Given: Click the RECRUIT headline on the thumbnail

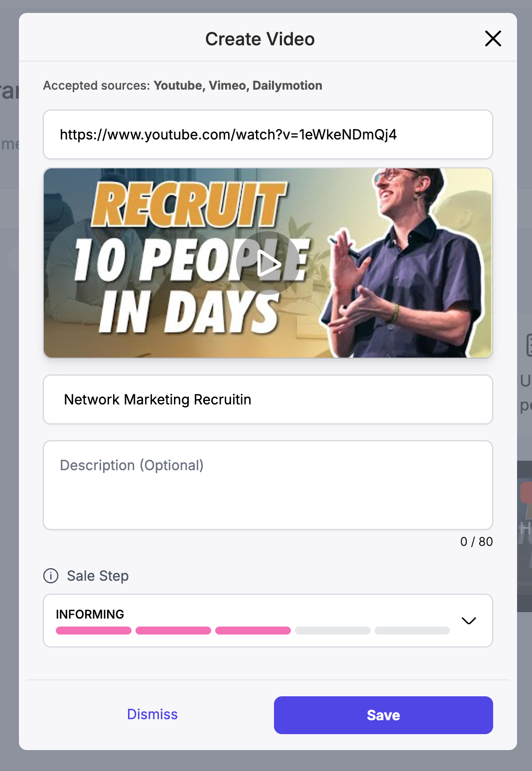Looking at the screenshot, I should (x=189, y=205).
